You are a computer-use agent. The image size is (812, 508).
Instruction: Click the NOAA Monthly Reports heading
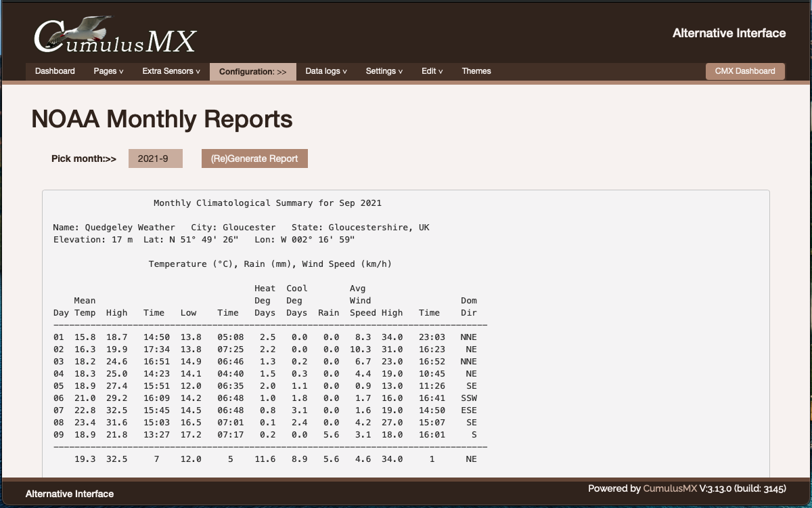click(x=162, y=119)
